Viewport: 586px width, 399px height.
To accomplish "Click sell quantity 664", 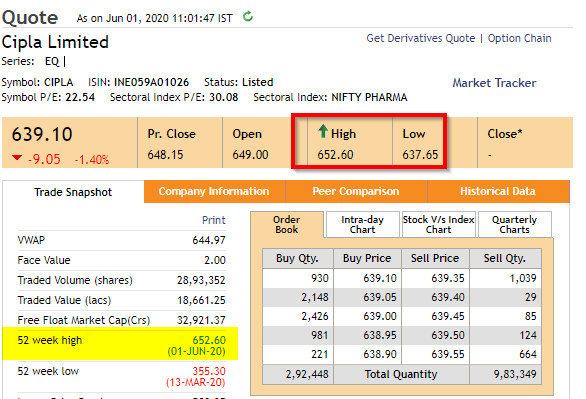I will pyautogui.click(x=528, y=354).
